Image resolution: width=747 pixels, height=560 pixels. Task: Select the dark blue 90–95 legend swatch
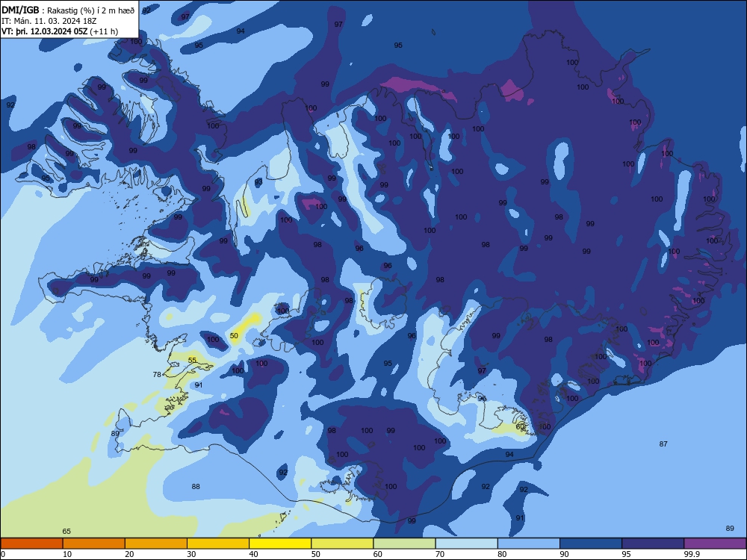pyautogui.click(x=591, y=544)
